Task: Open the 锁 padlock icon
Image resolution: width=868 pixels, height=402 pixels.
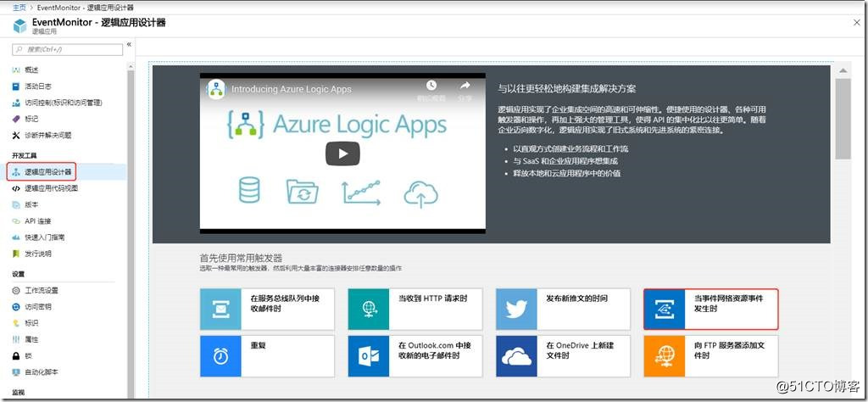Action: (16, 355)
